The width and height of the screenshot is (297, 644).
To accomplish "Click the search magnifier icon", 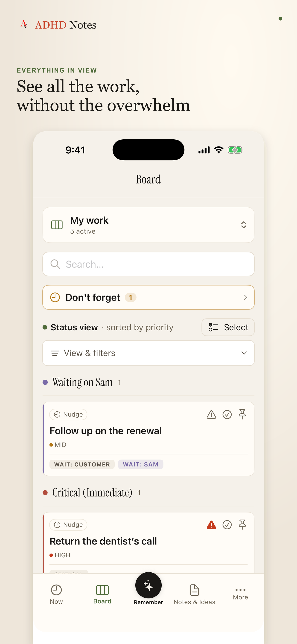I will coord(55,264).
